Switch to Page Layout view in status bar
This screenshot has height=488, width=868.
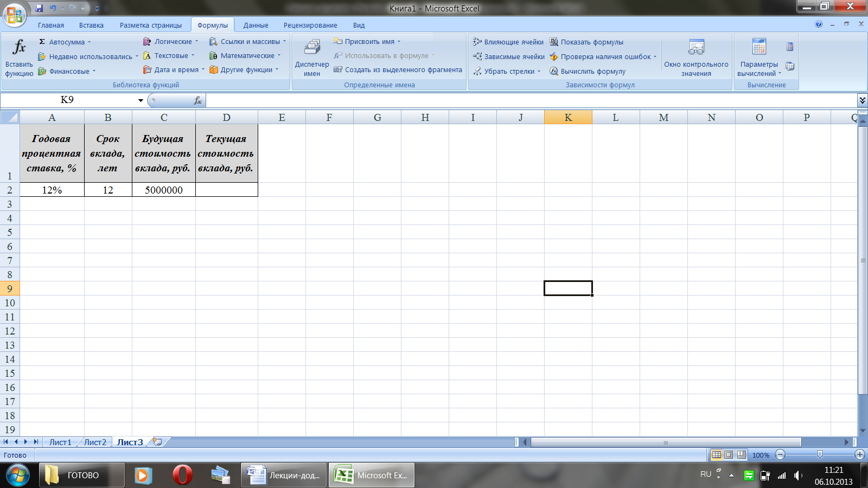[729, 455]
